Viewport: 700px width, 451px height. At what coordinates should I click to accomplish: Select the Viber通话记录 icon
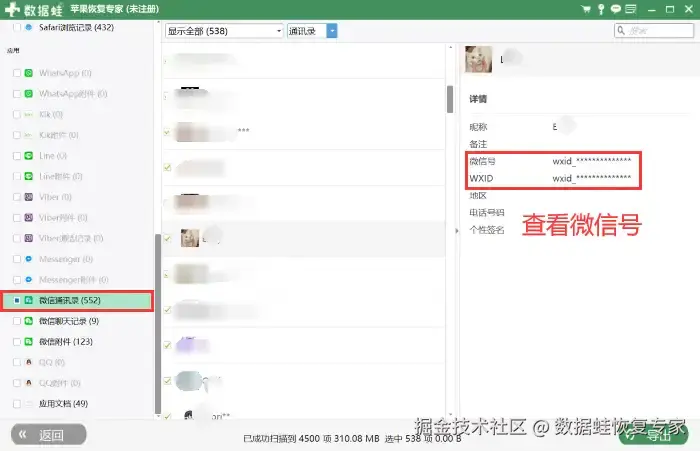(29, 238)
